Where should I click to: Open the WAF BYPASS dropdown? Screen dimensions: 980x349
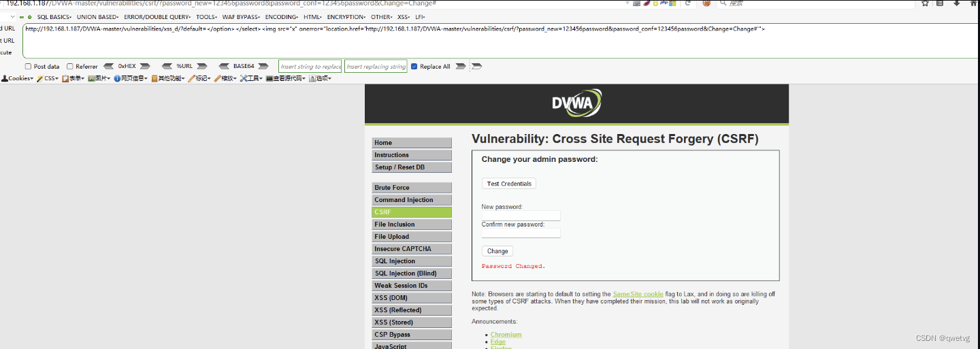241,17
